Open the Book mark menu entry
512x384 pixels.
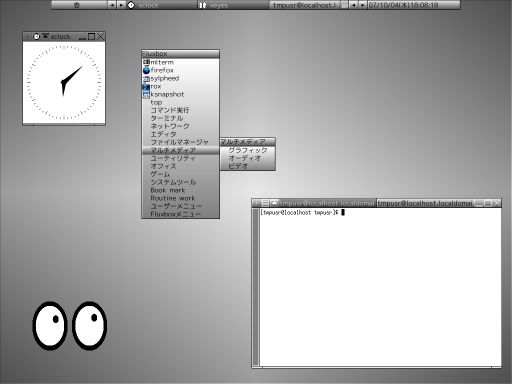click(180, 190)
